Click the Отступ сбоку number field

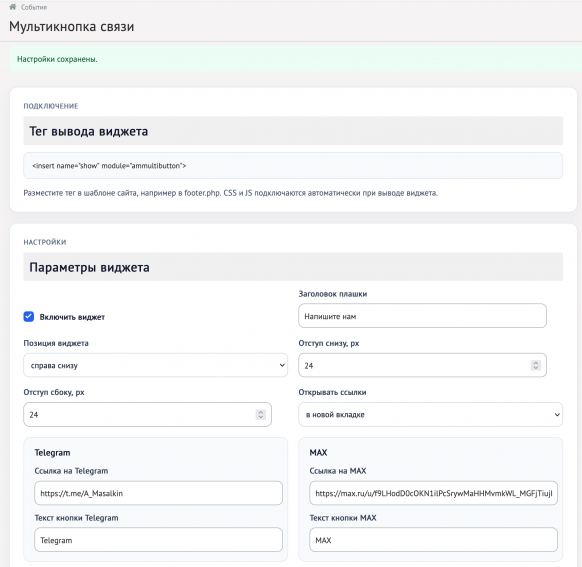[147, 414]
